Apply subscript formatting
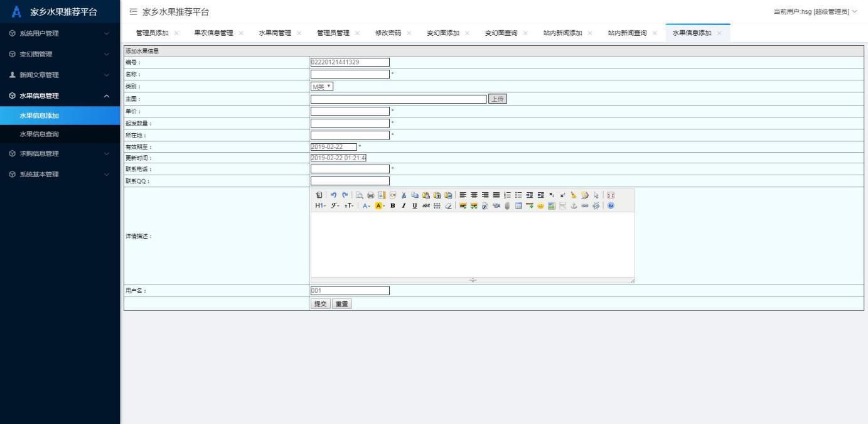 click(551, 195)
